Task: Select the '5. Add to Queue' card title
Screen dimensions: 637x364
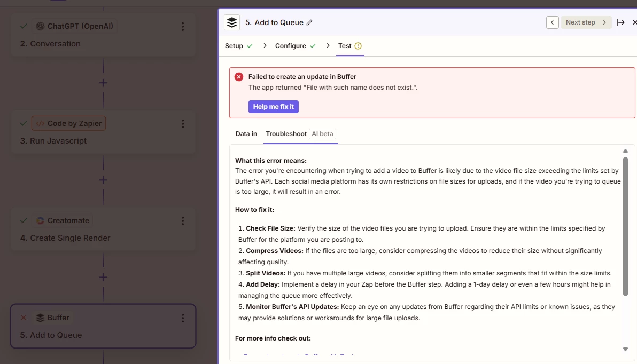Action: point(51,335)
